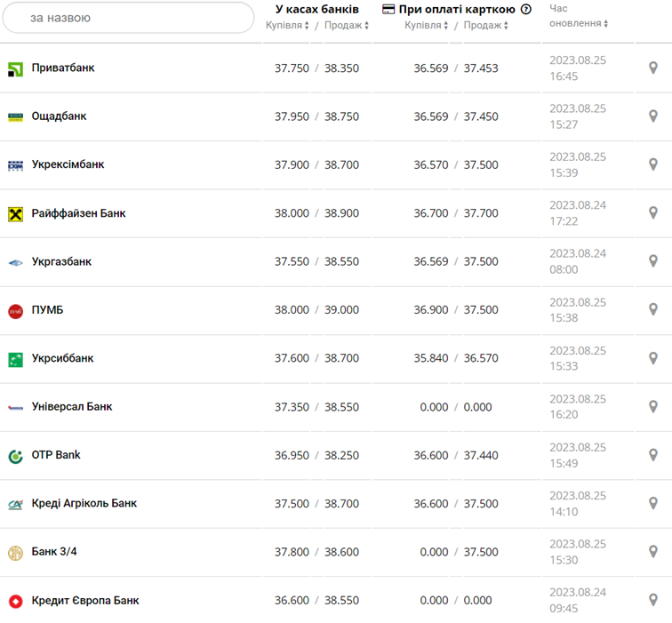Screen dimensions: 672x623
Task: Click the ПУМБ location pin icon
Action: pos(652,310)
